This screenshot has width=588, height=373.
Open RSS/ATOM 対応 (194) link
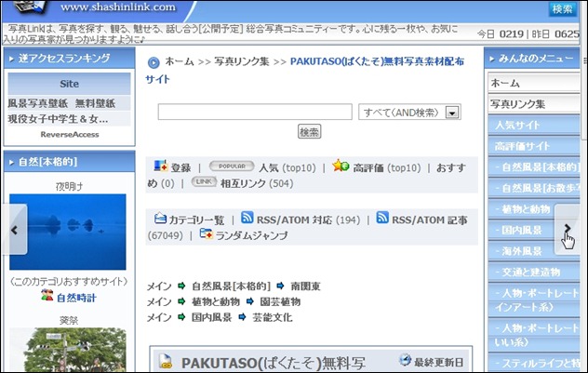point(308,220)
